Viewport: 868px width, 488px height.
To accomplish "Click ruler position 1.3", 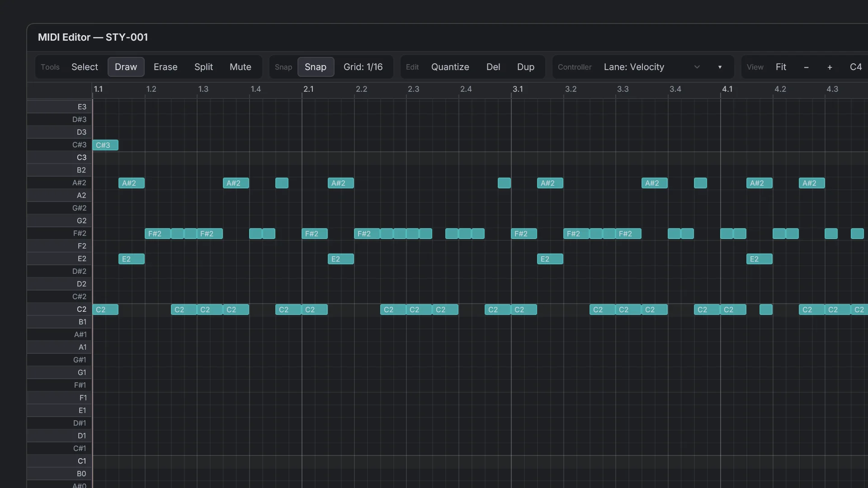I will click(203, 89).
